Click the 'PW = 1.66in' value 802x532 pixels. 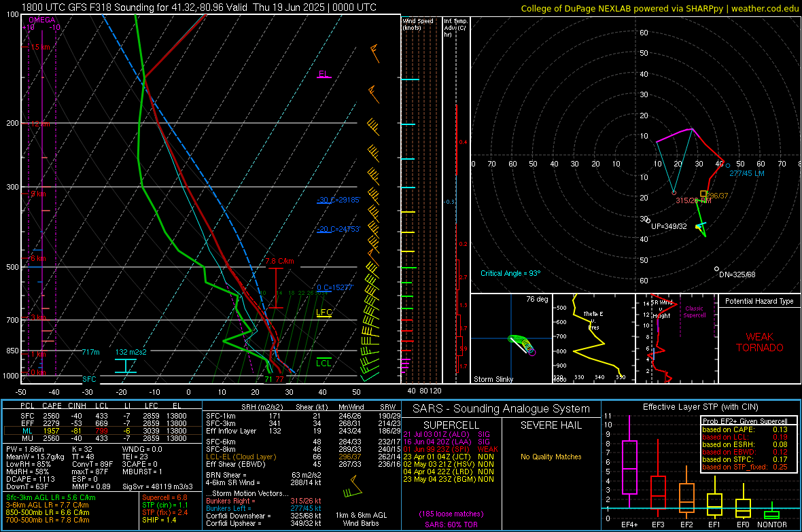(x=25, y=449)
